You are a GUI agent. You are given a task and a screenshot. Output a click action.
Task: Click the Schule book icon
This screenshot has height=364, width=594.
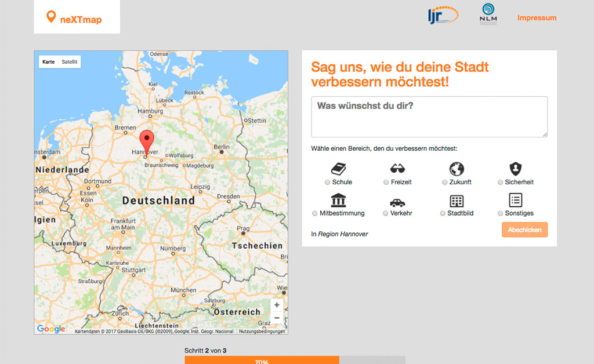coord(338,169)
